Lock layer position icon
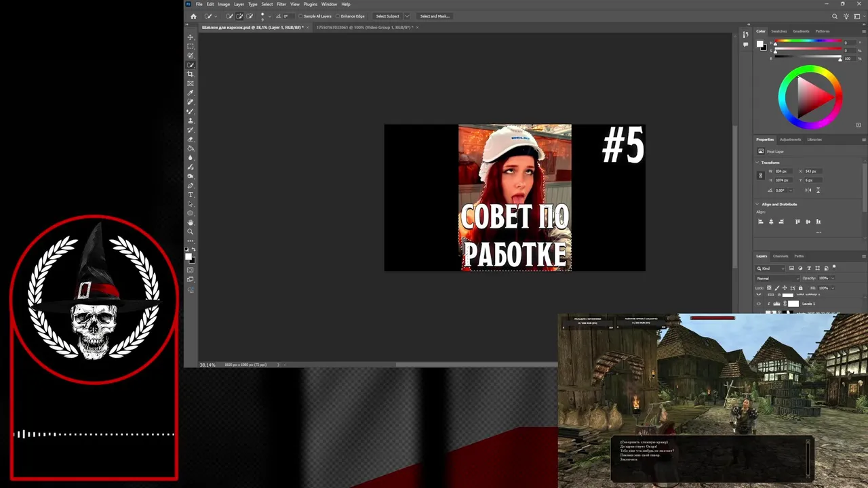Viewport: 868px width, 488px height. point(785,288)
